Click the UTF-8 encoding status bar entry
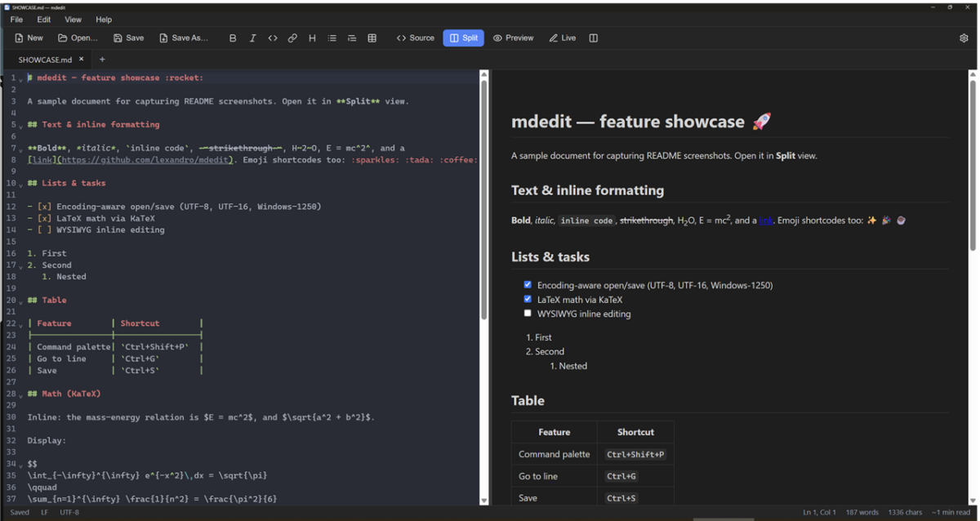This screenshot has height=521, width=980. click(69, 513)
